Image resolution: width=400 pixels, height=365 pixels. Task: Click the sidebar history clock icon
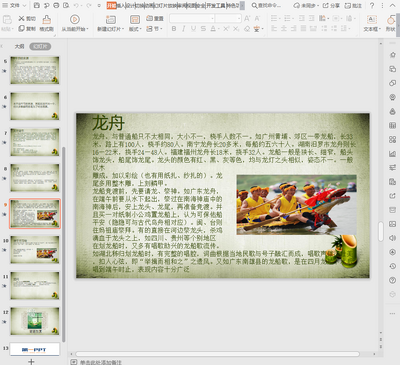(392, 266)
